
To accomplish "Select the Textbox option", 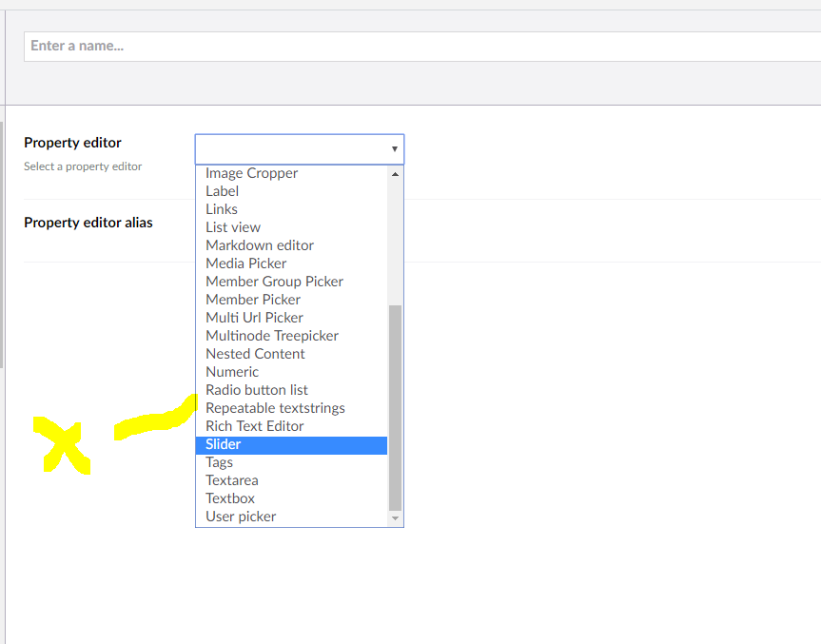I will pos(292,498).
